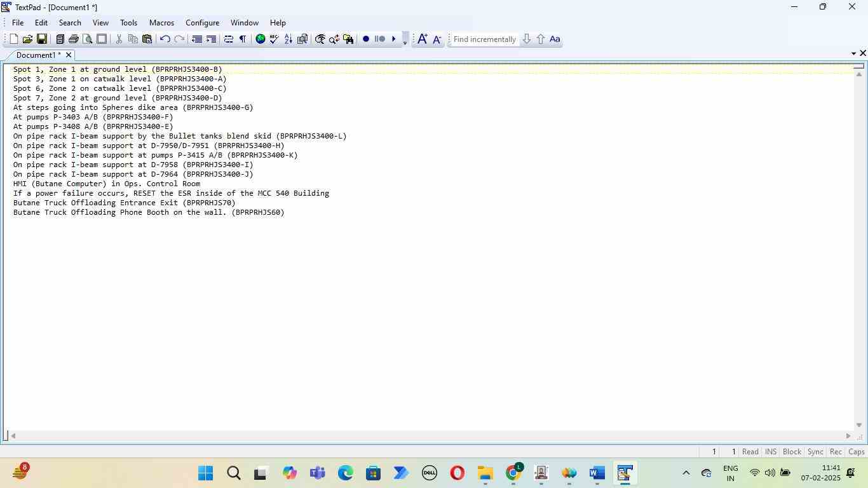This screenshot has width=868, height=488.
Task: Click the compare files icon
Action: point(302,39)
